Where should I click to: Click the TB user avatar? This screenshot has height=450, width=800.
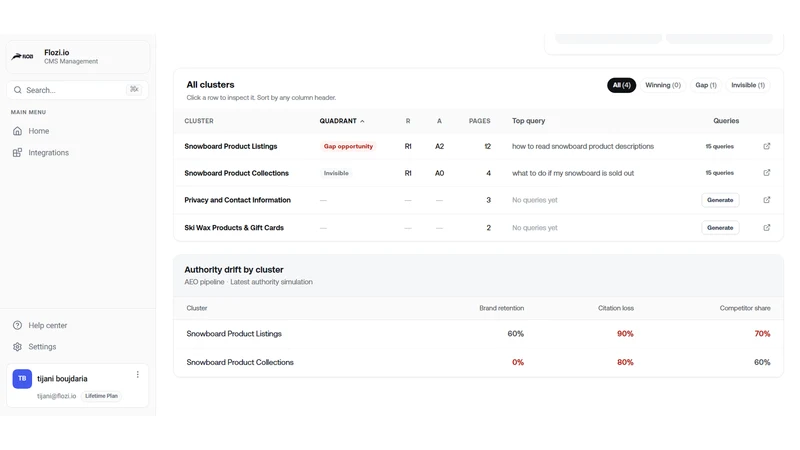pos(22,379)
